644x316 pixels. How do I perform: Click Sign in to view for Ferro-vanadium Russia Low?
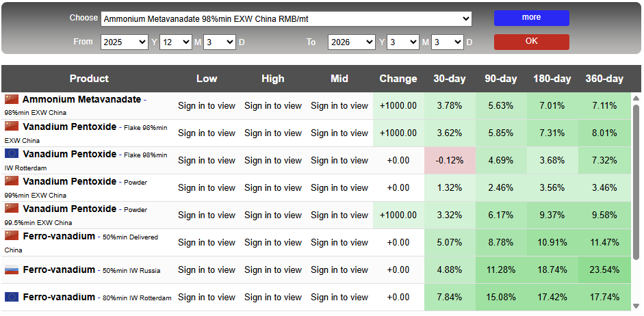click(207, 269)
